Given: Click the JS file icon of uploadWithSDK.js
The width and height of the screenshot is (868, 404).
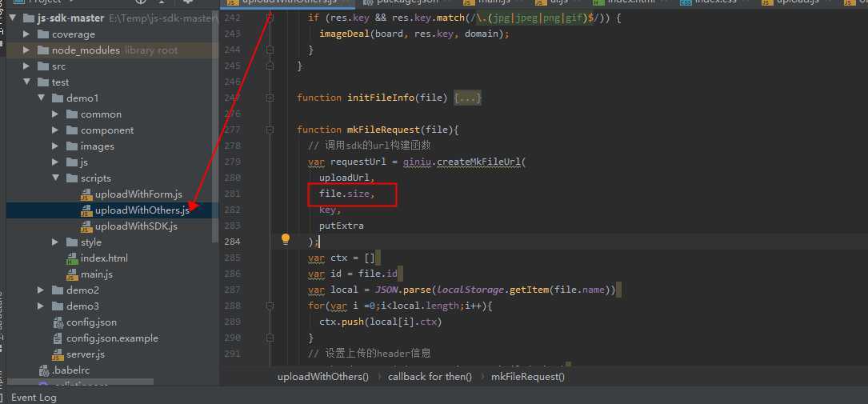Looking at the screenshot, I should (x=86, y=226).
